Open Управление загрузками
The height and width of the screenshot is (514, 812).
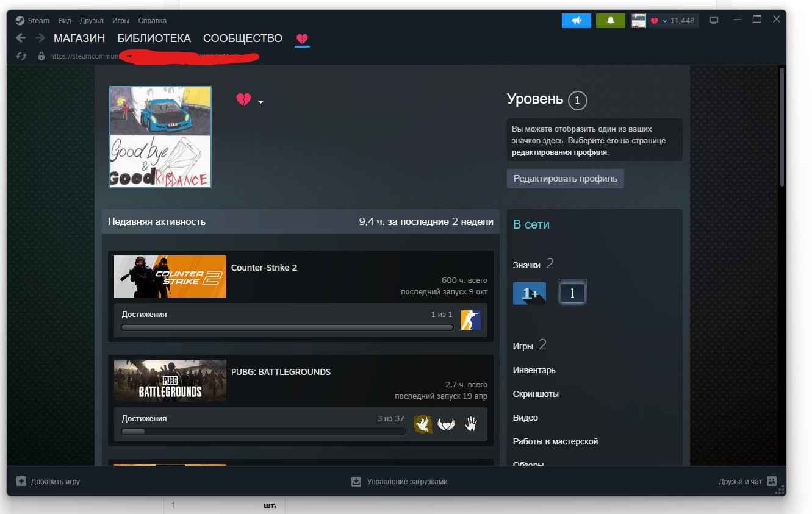(400, 482)
